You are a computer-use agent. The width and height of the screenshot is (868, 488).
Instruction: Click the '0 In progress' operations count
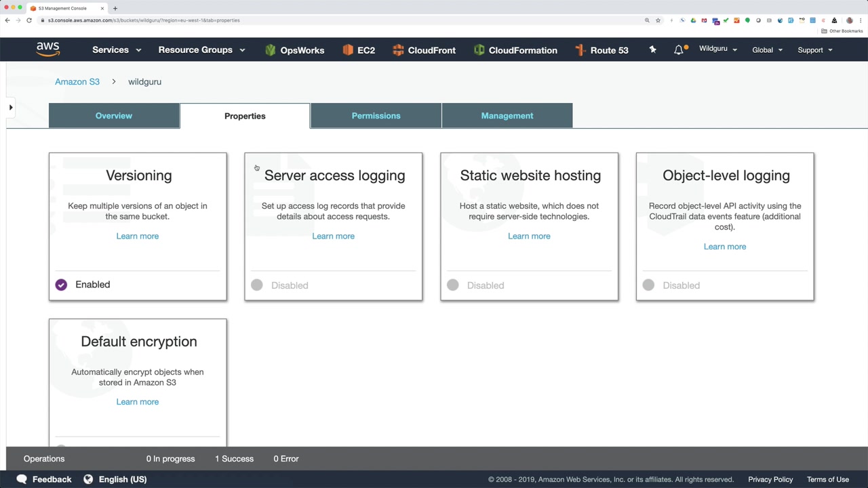pyautogui.click(x=170, y=459)
